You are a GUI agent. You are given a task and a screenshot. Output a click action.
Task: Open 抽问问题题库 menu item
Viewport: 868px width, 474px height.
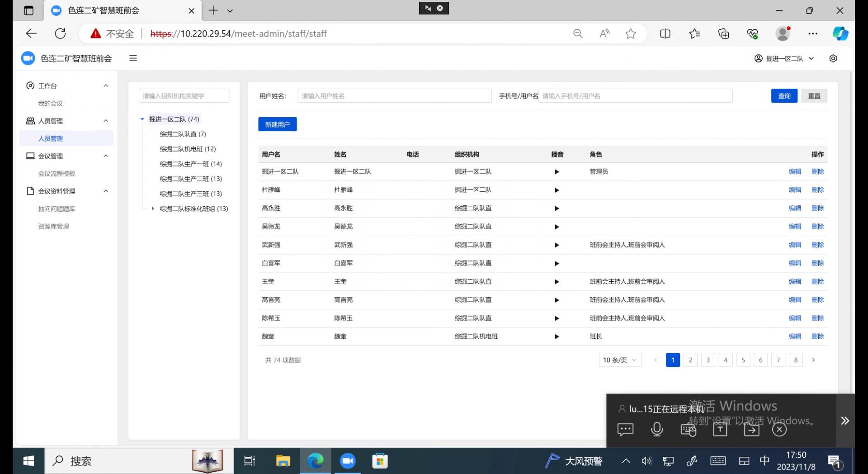coord(57,209)
